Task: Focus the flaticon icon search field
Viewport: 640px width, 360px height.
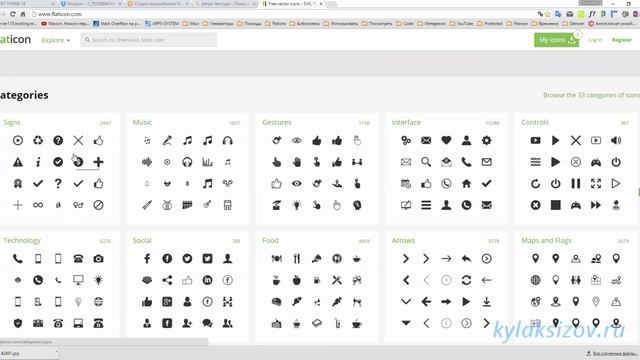Action: 149,40
